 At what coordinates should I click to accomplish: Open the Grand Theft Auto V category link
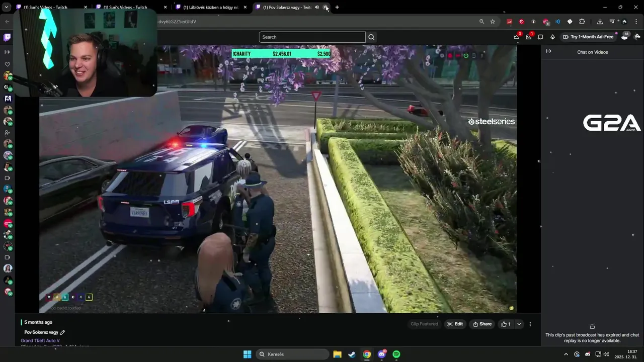coord(40,340)
